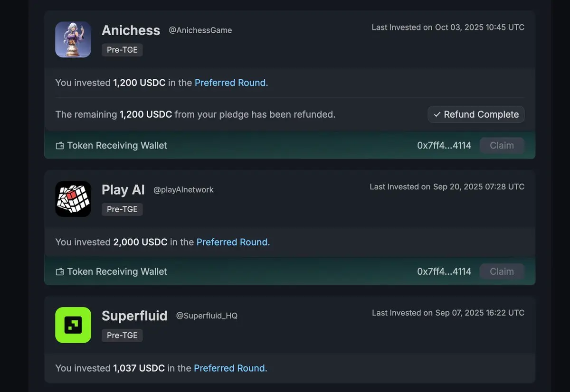Open the Preferred Round link for Play AI
Image resolution: width=570 pixels, height=392 pixels.
[x=233, y=242]
